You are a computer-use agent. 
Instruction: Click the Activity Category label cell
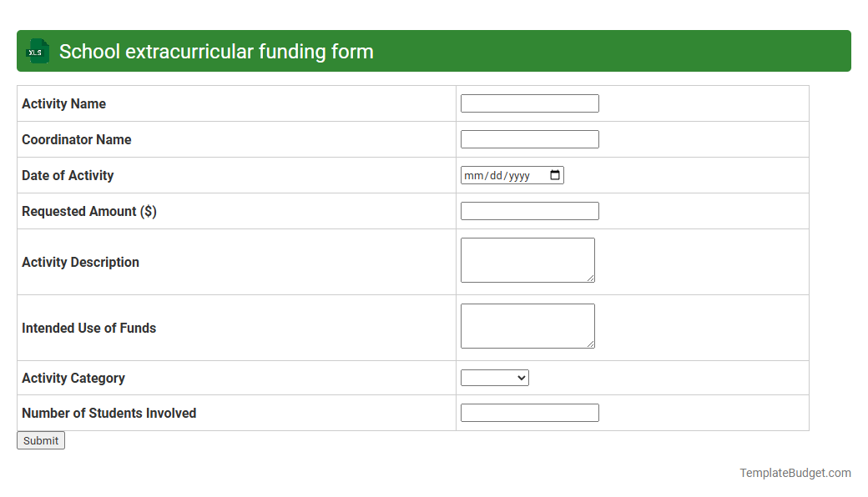coord(73,377)
